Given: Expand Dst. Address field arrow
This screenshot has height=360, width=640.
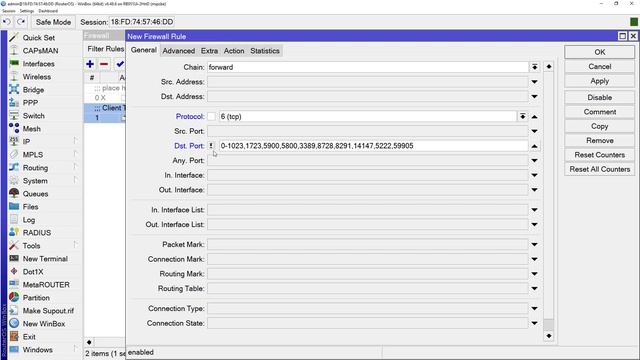Looking at the screenshot, I should (534, 96).
